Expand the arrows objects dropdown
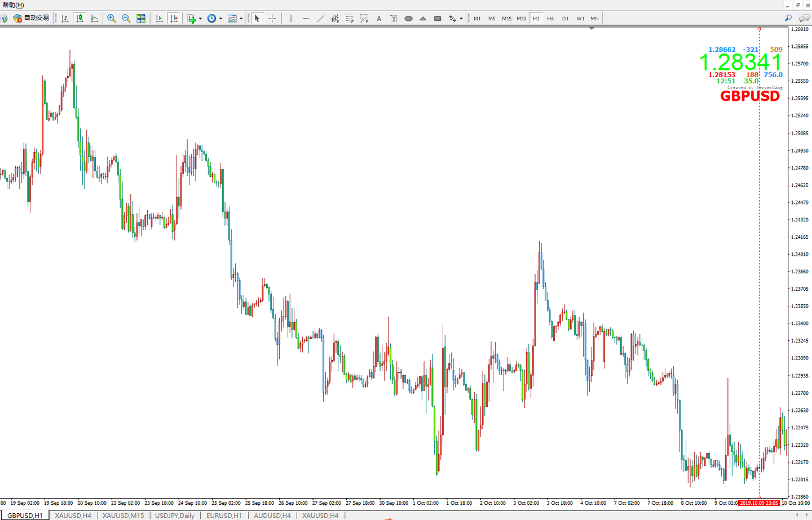The height and width of the screenshot is (520, 812). tap(461, 18)
